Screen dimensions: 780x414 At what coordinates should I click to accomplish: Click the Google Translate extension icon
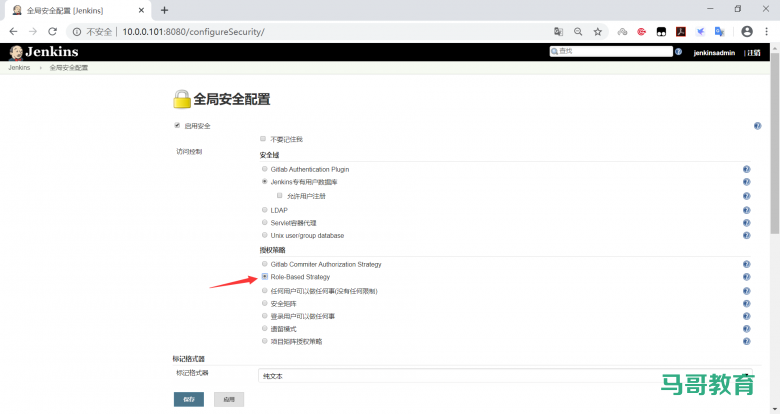point(719,32)
